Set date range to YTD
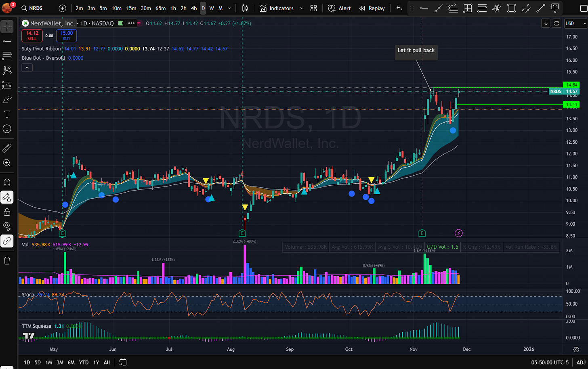This screenshot has width=588, height=369. pos(84,362)
